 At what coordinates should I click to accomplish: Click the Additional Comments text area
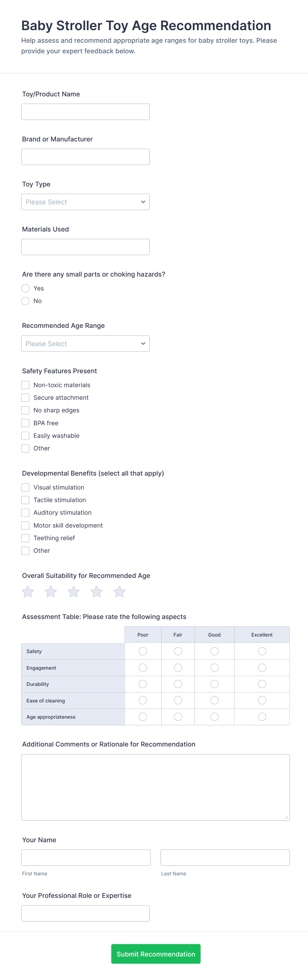[155, 787]
